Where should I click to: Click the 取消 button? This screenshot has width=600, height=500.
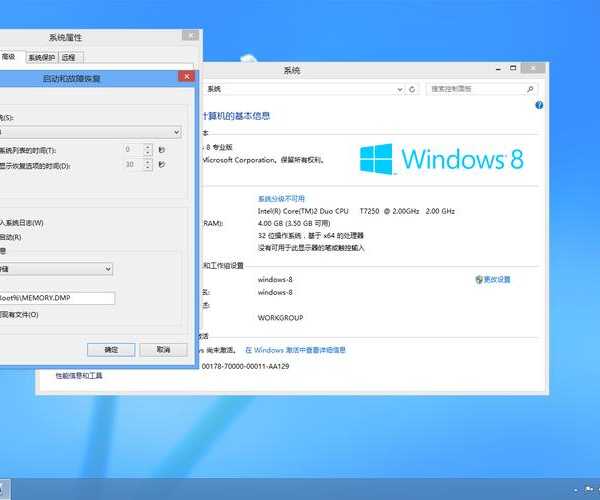click(x=163, y=350)
